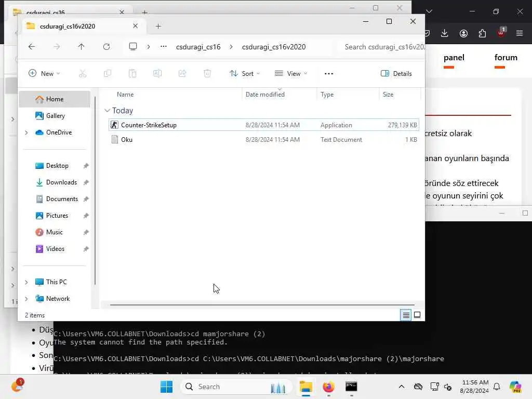Sort by the Type column header
Screen dimensions: 532x399
[x=327, y=95]
